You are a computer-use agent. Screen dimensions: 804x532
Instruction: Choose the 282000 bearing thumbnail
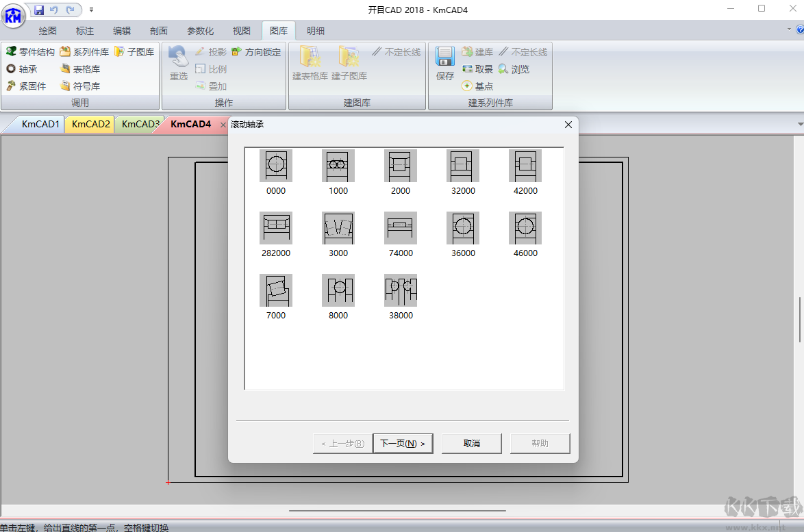[x=276, y=228]
